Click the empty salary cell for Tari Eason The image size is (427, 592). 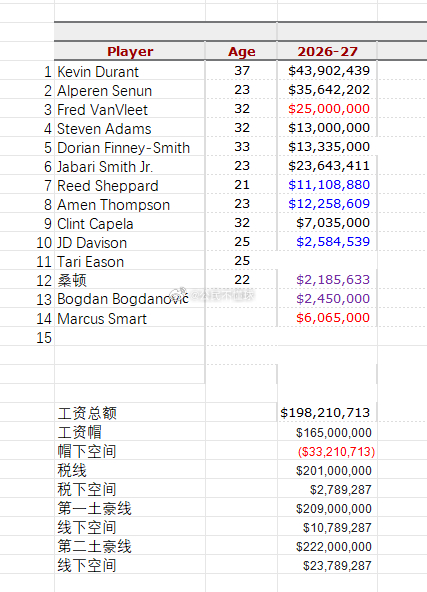pyautogui.click(x=327, y=261)
